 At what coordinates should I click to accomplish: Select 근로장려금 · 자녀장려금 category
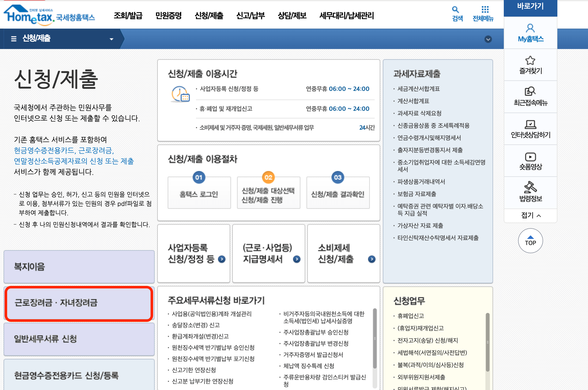click(x=79, y=303)
